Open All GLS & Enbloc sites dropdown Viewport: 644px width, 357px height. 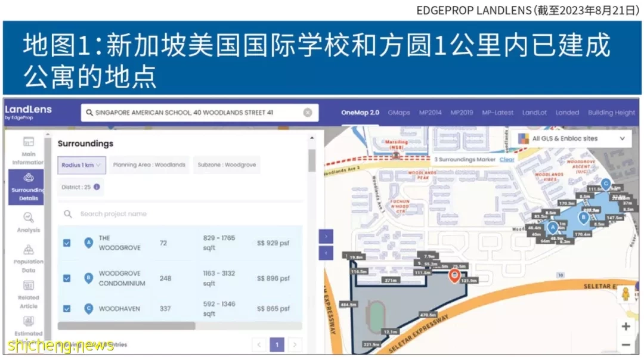[x=571, y=139]
